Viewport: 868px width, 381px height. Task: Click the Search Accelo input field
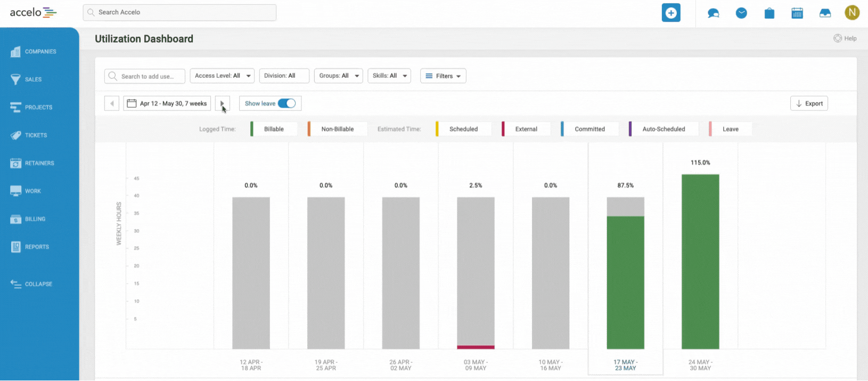coord(179,12)
